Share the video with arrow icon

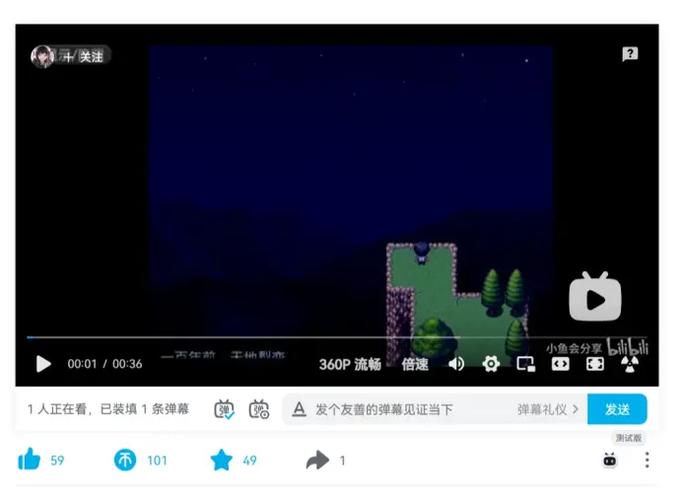317,460
